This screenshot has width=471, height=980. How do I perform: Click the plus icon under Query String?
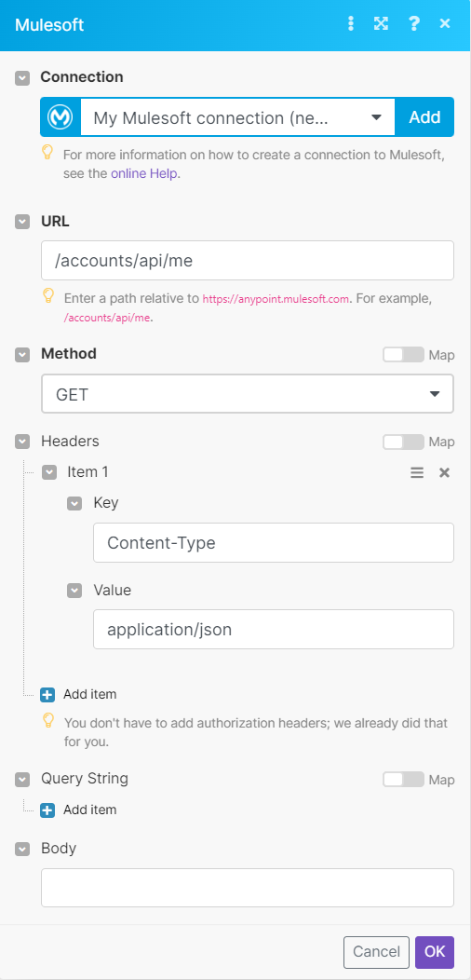(x=47, y=810)
